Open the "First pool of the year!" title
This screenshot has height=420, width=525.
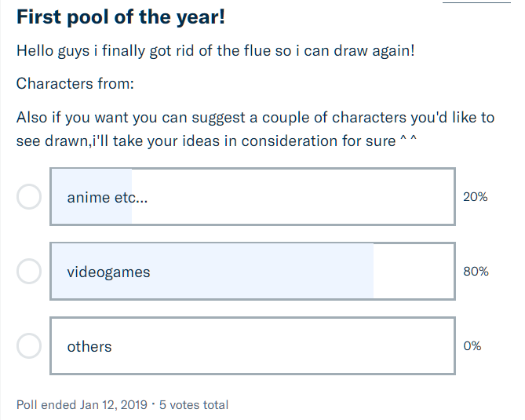121,16
